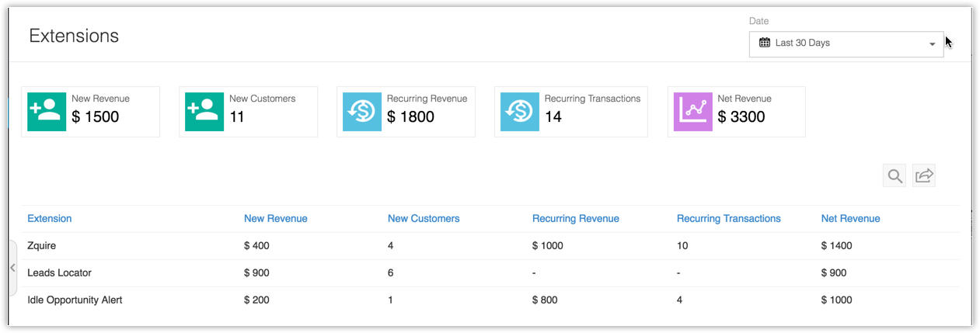Sort by Recurring Revenue column header
Image resolution: width=980 pixels, height=333 pixels.
(575, 219)
